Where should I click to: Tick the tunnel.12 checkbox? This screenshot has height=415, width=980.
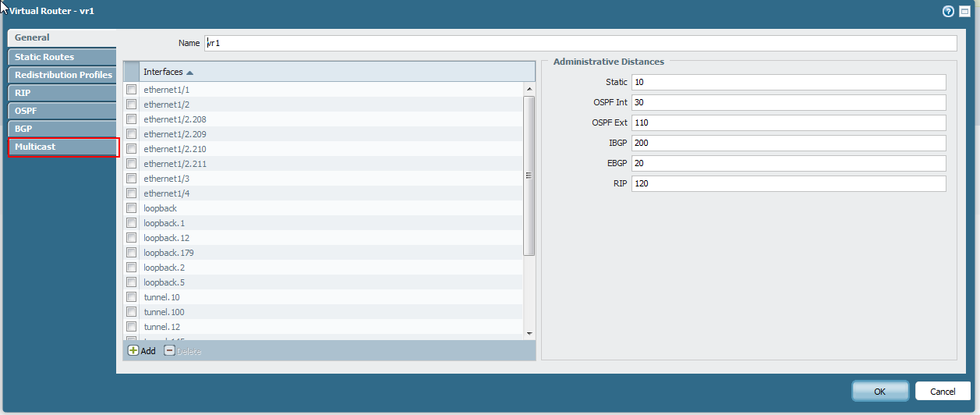tap(131, 327)
